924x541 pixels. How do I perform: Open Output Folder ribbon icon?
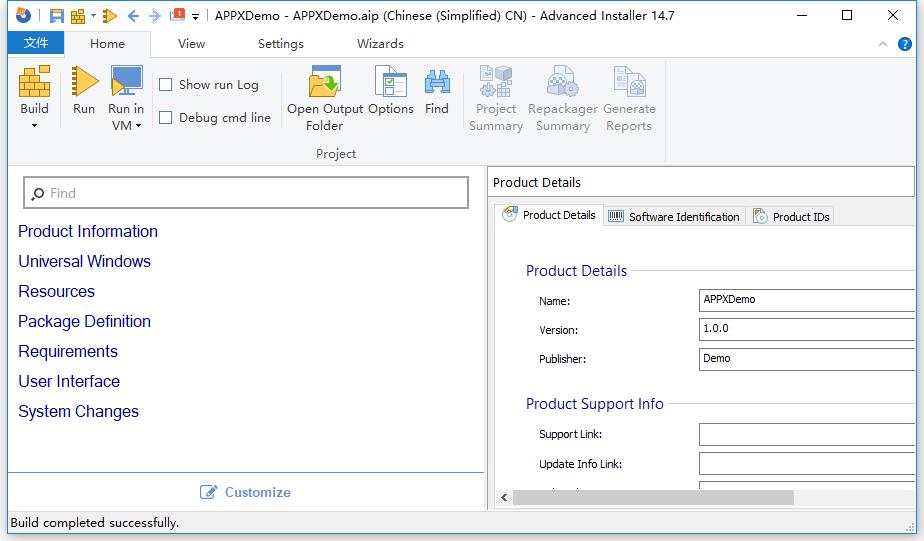click(x=325, y=81)
